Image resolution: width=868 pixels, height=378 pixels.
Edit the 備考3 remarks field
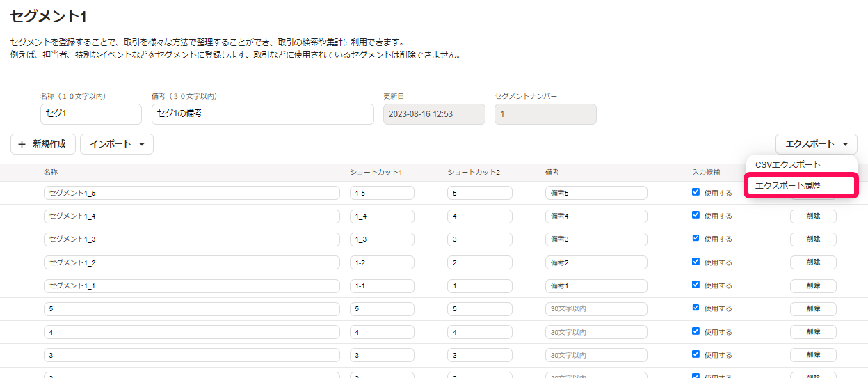coord(596,239)
